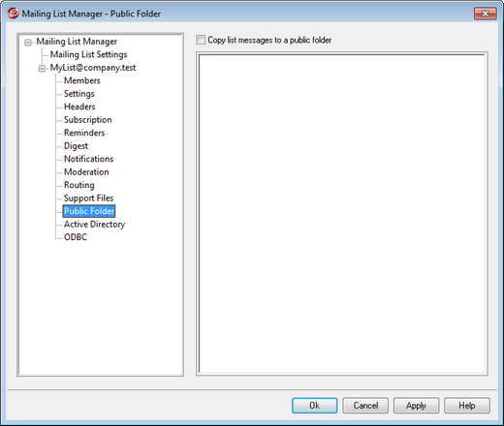
Task: Select Digest in the tree
Action: coord(76,146)
